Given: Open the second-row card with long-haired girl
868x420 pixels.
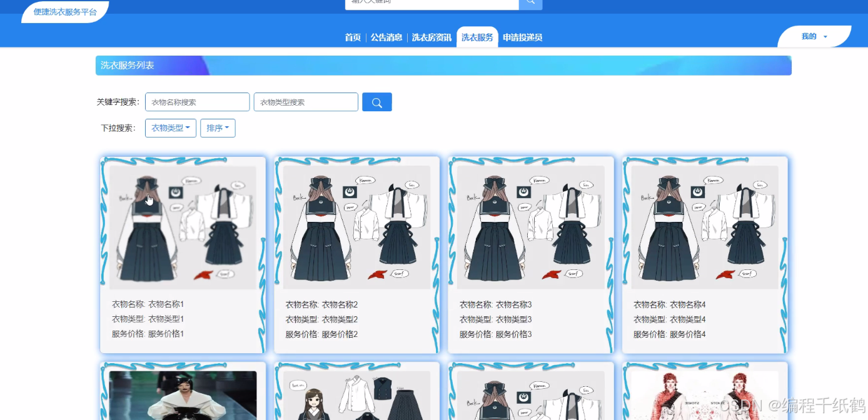Looking at the screenshot, I should coord(356,395).
